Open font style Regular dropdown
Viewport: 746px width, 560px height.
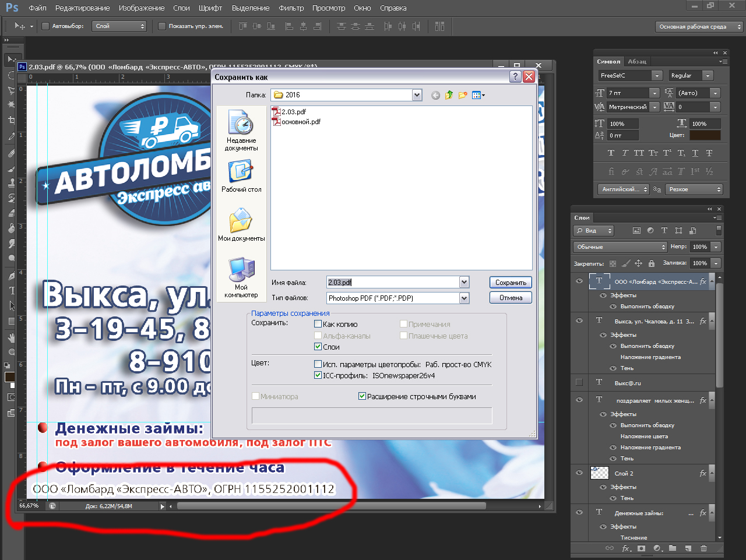click(708, 76)
